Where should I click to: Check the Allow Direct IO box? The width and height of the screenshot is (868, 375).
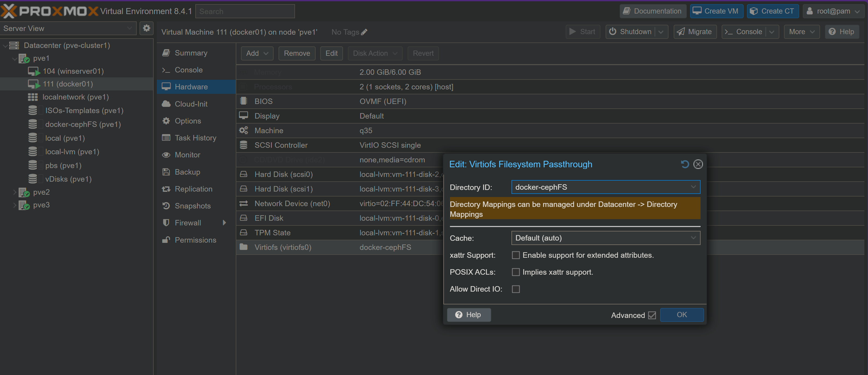click(516, 289)
